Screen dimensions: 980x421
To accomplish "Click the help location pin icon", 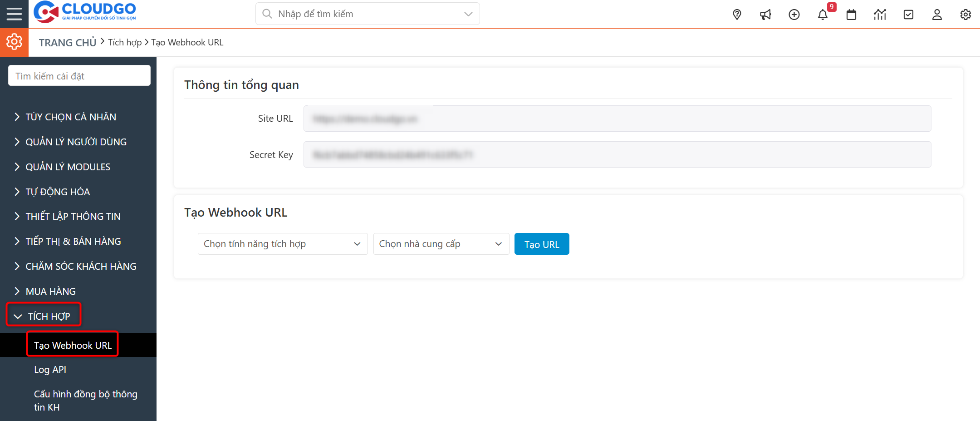I will 736,14.
